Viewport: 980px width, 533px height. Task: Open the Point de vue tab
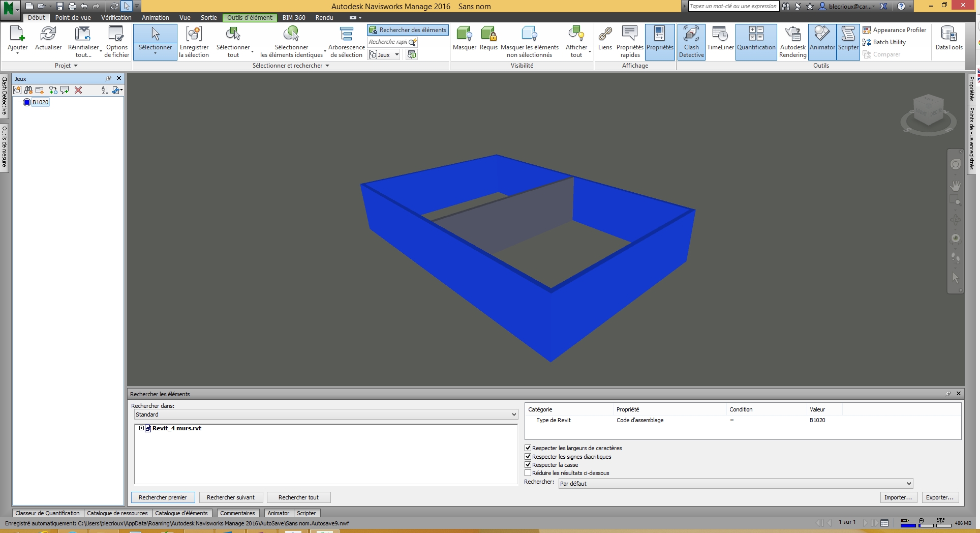(x=73, y=17)
